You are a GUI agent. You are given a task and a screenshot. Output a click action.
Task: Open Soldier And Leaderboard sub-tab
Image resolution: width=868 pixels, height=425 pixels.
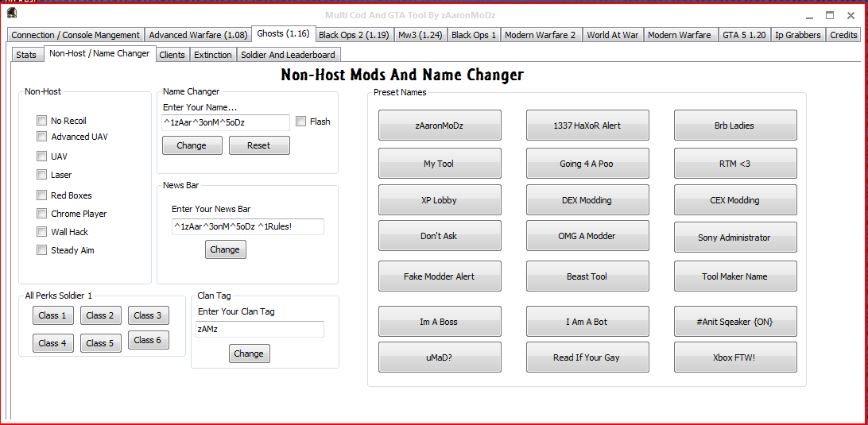pyautogui.click(x=288, y=55)
